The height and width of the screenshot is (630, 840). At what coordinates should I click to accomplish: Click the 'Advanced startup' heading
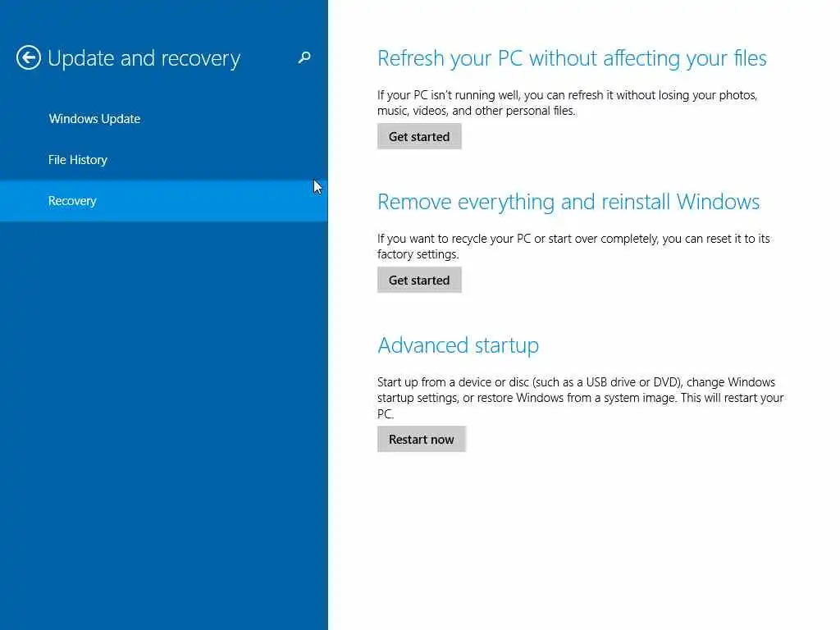tap(458, 345)
